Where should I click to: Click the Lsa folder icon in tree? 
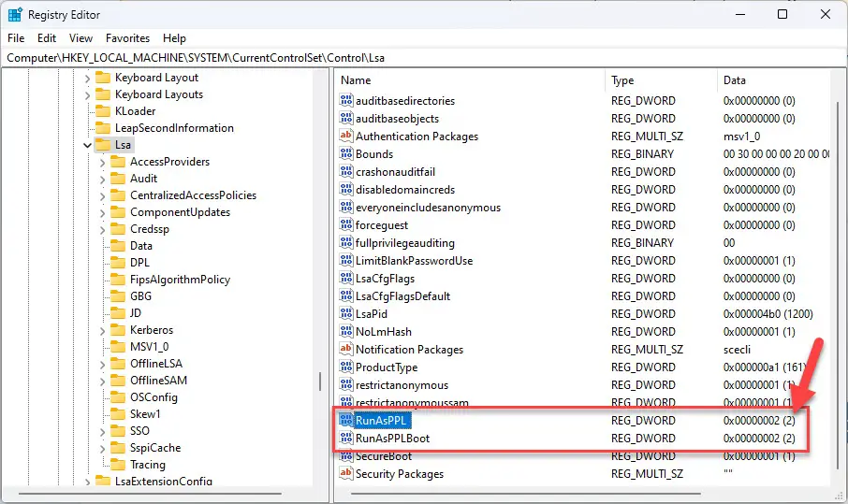(103, 145)
